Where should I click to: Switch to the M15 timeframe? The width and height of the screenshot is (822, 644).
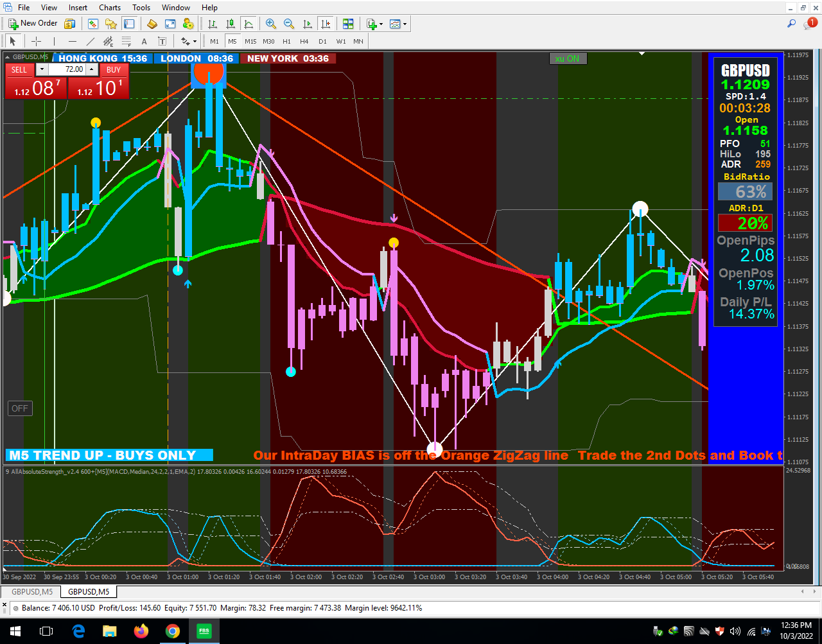(x=250, y=41)
